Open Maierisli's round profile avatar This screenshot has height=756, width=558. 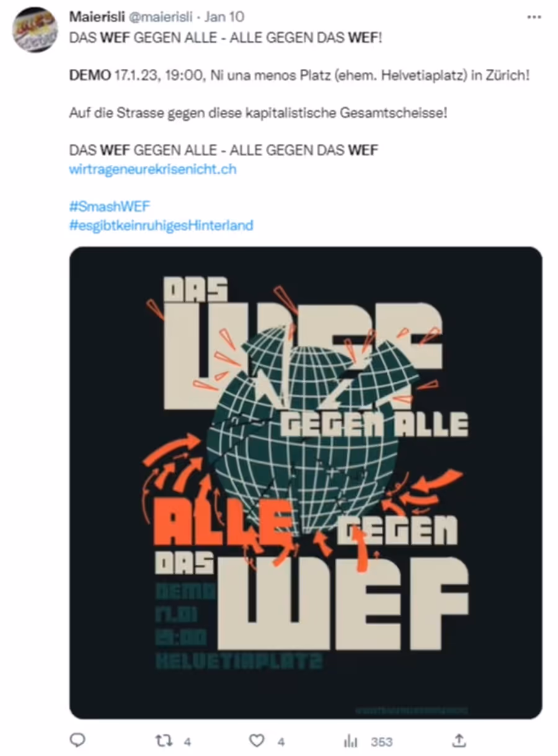[35, 30]
